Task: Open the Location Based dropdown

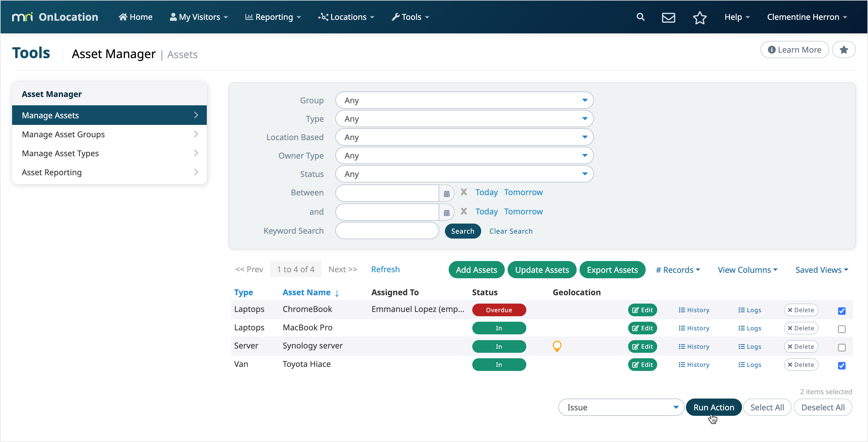Action: [464, 137]
